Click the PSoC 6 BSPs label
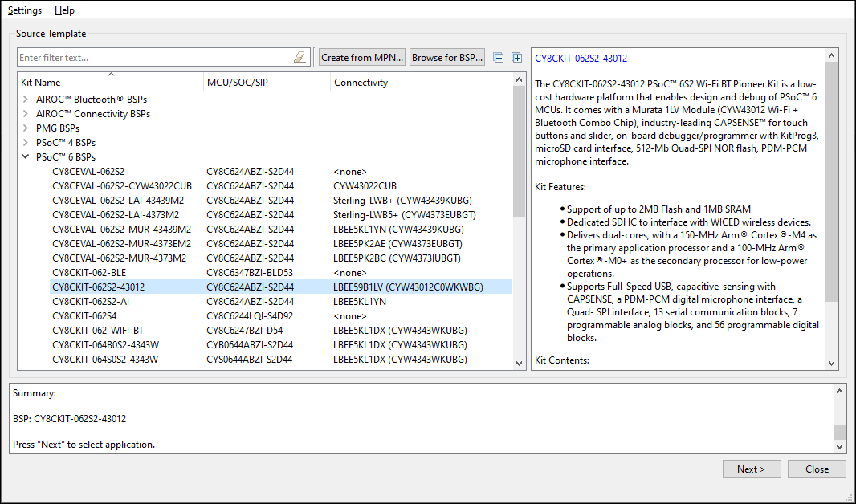Image resolution: width=856 pixels, height=504 pixels. pos(66,157)
